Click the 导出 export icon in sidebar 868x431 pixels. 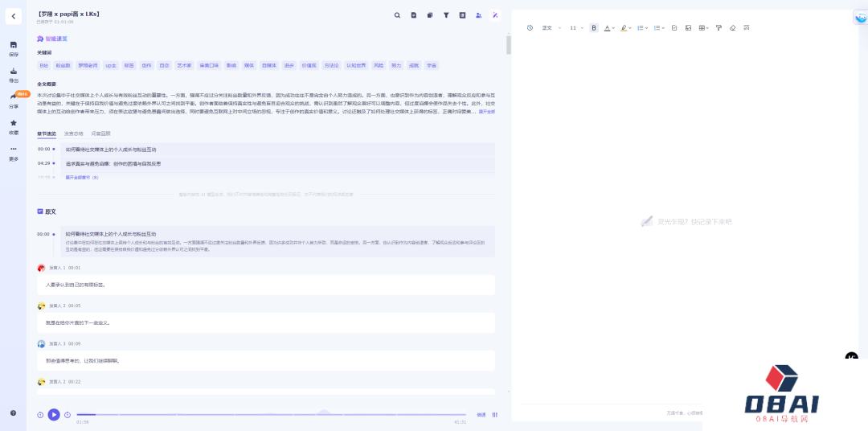coord(13,72)
